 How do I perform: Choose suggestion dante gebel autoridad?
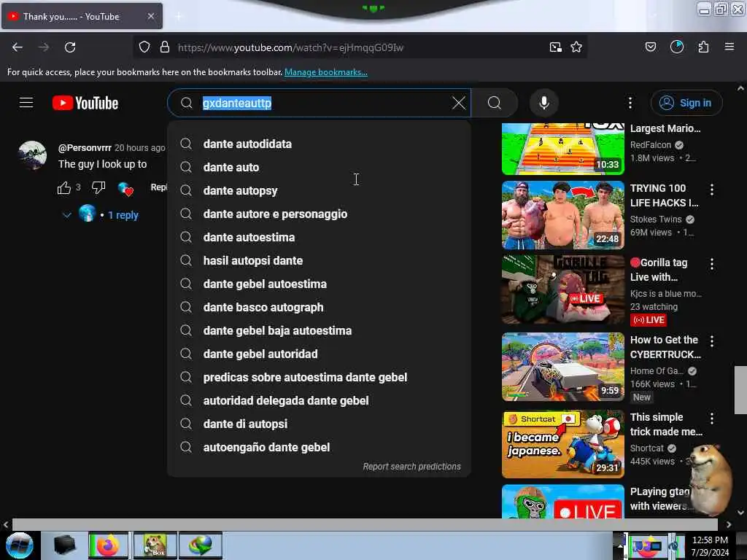319,354
